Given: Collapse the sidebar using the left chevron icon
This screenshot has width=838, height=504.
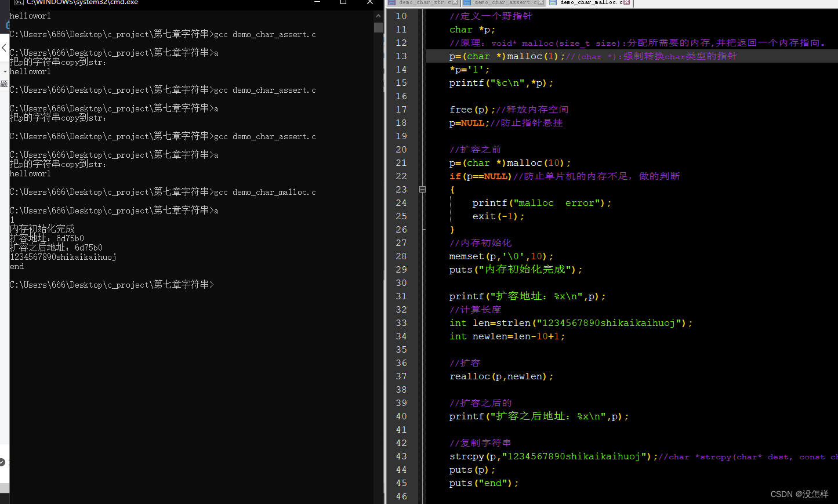Looking at the screenshot, I should point(4,48).
